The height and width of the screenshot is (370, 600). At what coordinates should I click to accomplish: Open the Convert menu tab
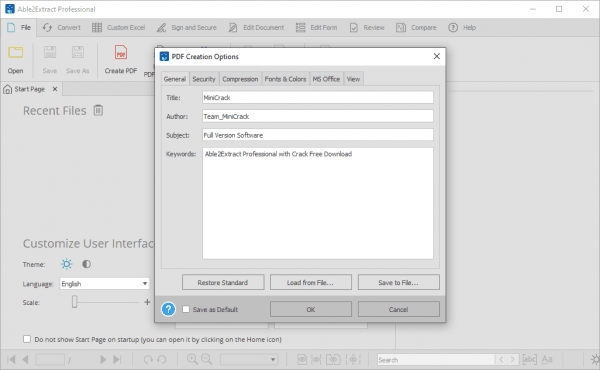[62, 28]
